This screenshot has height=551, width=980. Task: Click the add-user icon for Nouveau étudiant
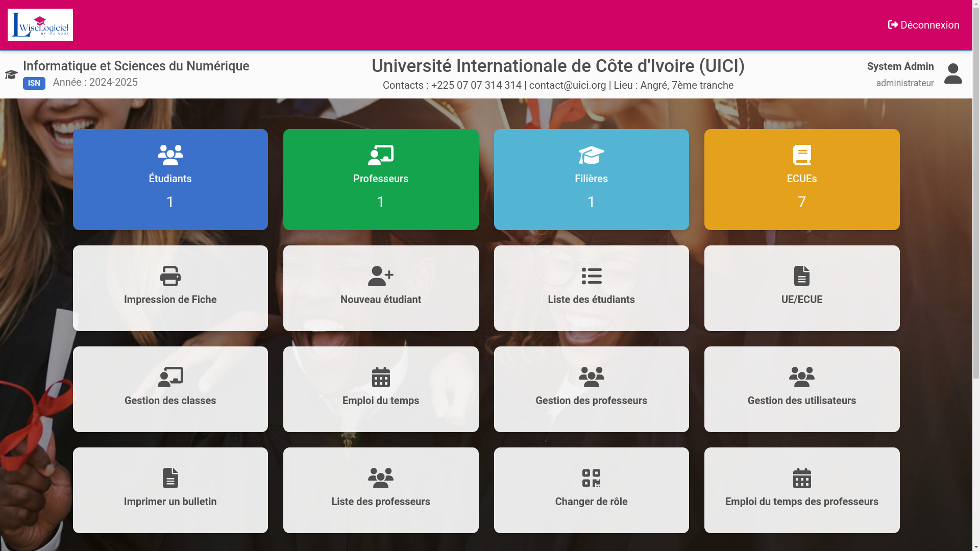(x=380, y=276)
